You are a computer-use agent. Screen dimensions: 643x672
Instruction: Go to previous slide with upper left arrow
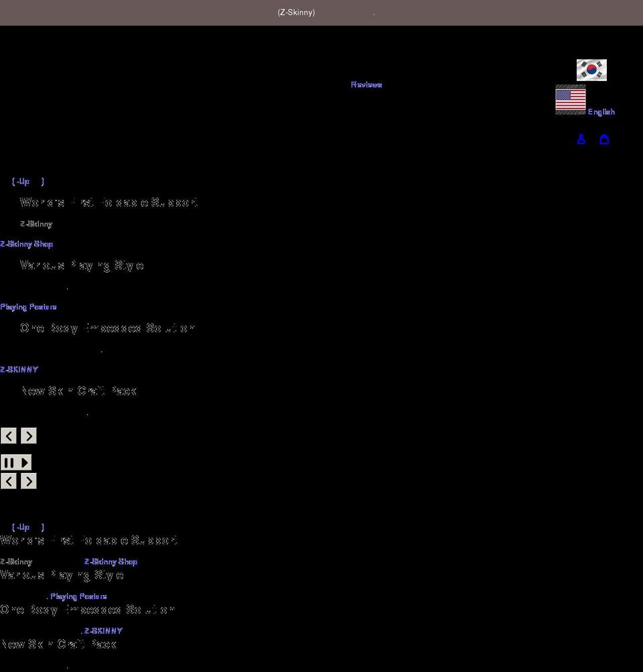[x=8, y=435]
